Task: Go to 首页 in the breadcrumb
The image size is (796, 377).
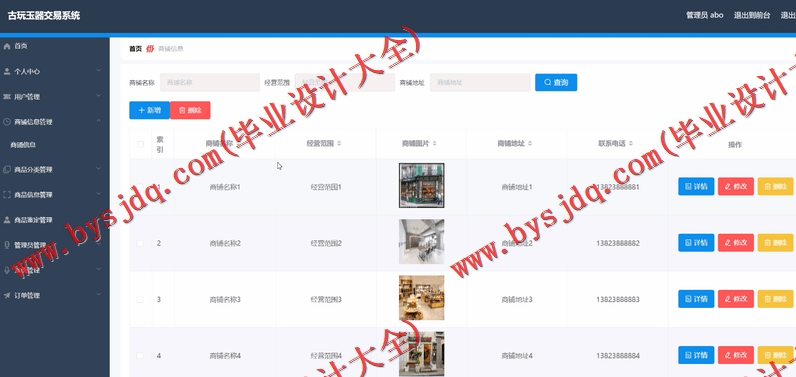Action: [x=136, y=49]
